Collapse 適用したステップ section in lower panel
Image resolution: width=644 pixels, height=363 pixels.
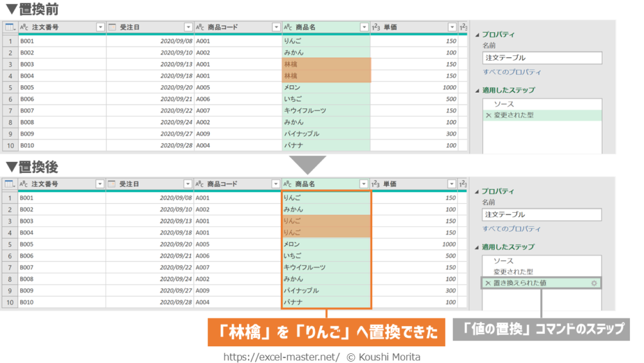click(x=477, y=247)
